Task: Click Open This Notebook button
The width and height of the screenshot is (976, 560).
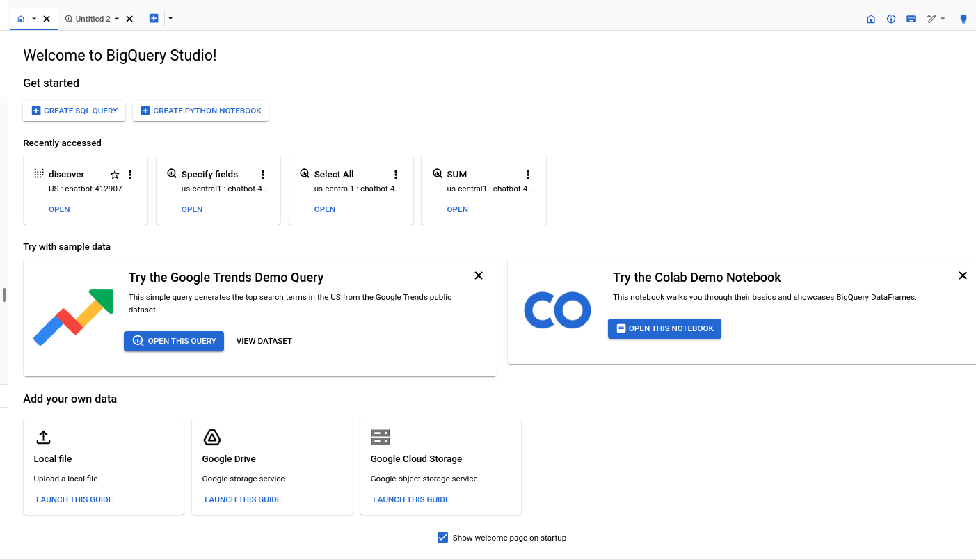Action: pyautogui.click(x=664, y=328)
